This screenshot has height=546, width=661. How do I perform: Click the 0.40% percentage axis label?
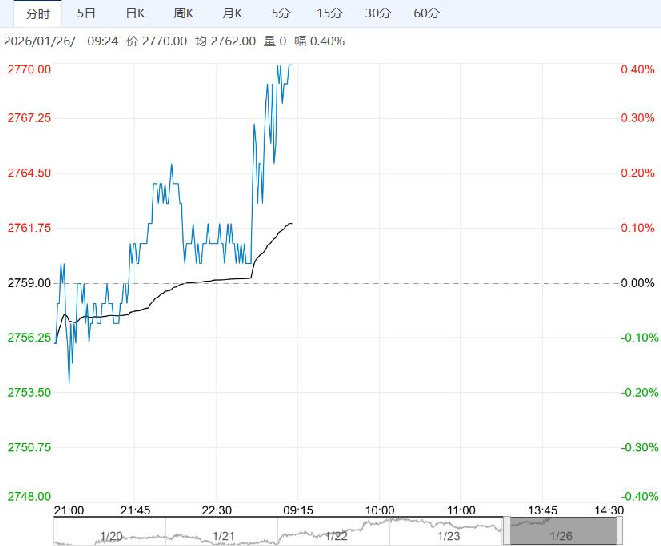coord(636,69)
